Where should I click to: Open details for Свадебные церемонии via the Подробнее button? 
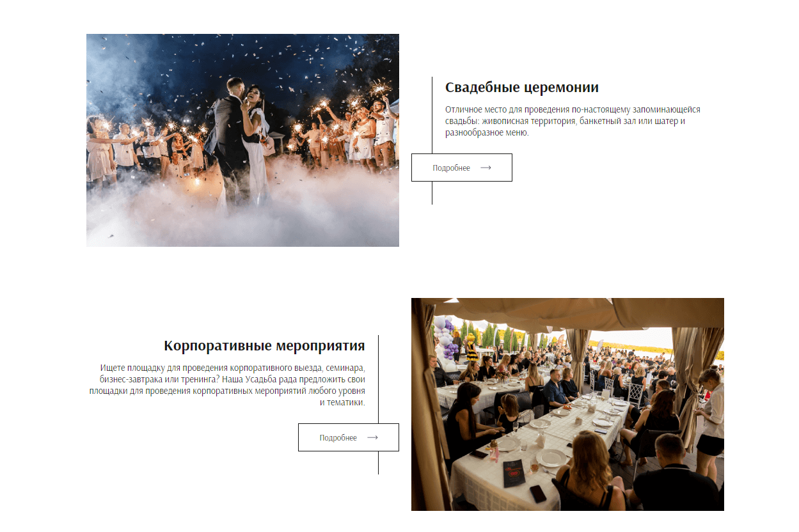[462, 168]
